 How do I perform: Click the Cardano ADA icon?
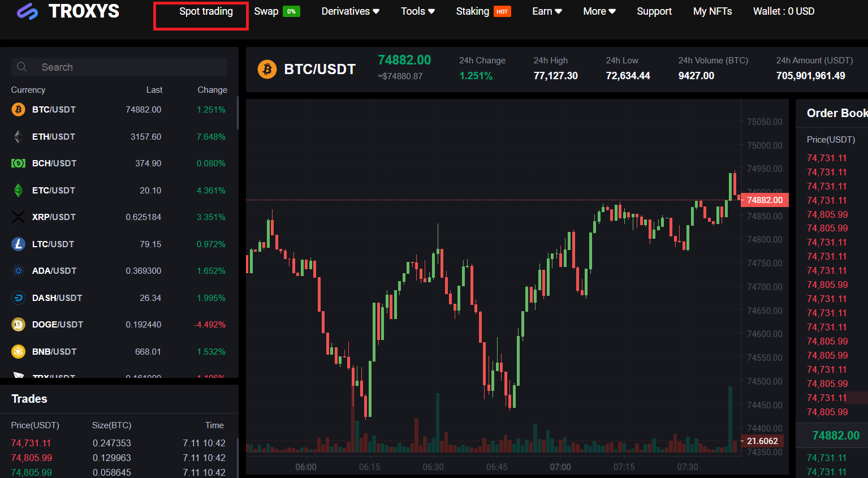pos(19,270)
